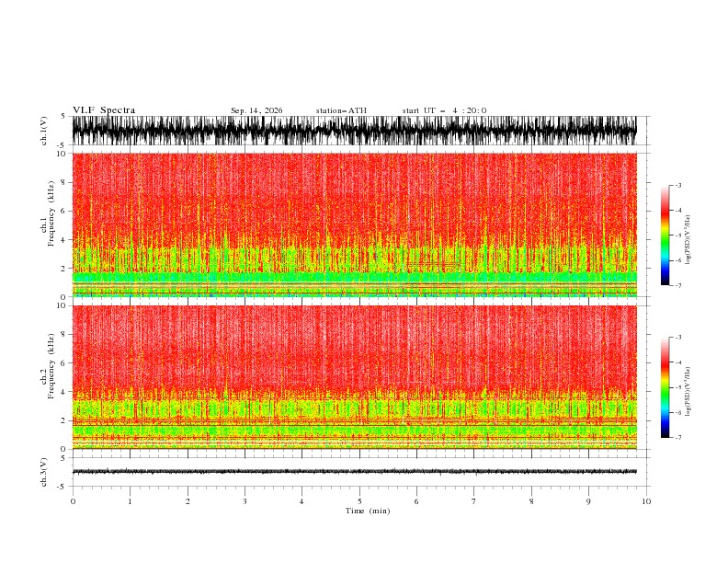Click the start UT time label

(x=444, y=110)
